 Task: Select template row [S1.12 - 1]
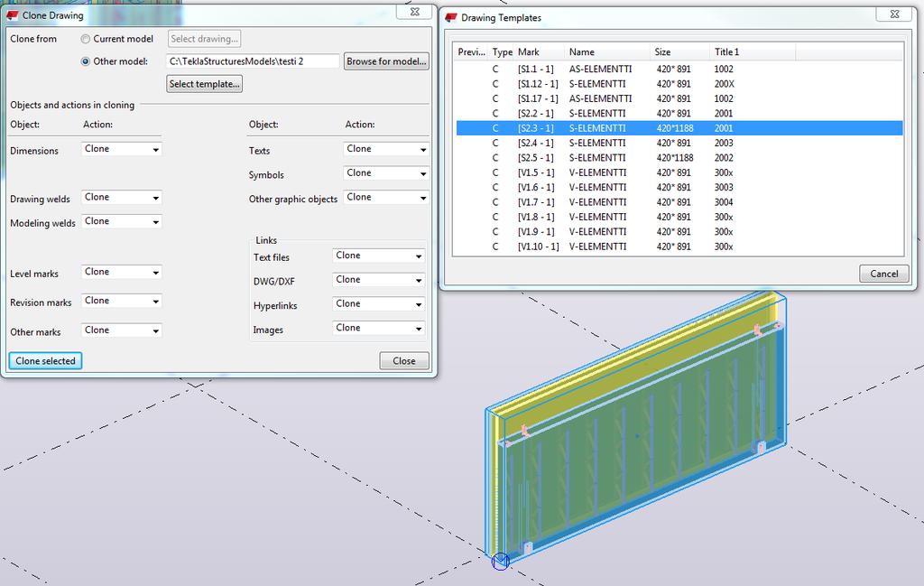tap(679, 84)
